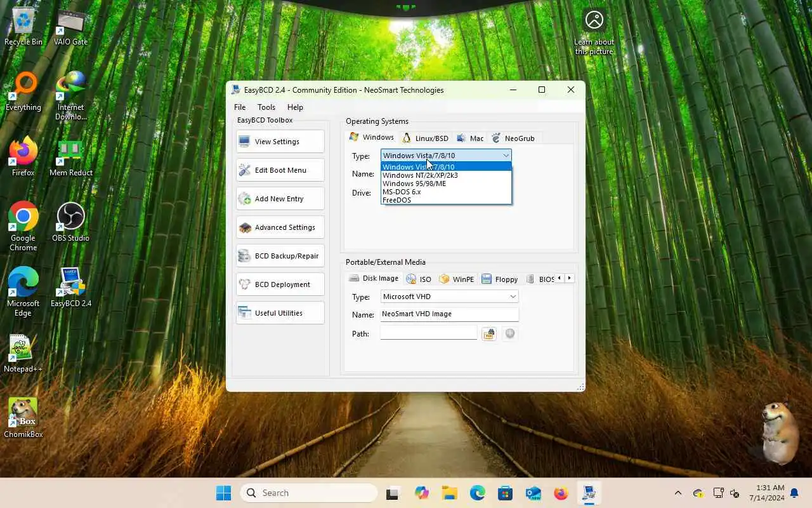The image size is (812, 508).
Task: Open Firefox from the taskbar
Action: click(561, 493)
